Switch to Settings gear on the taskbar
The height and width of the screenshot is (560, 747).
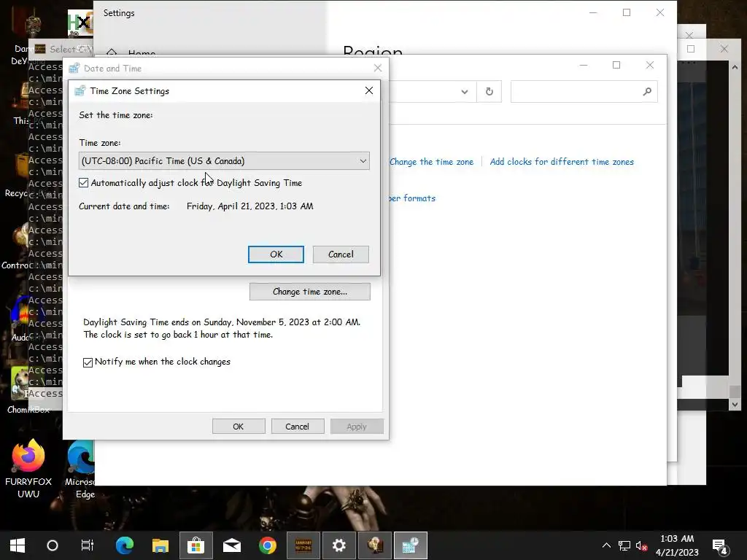click(x=339, y=545)
